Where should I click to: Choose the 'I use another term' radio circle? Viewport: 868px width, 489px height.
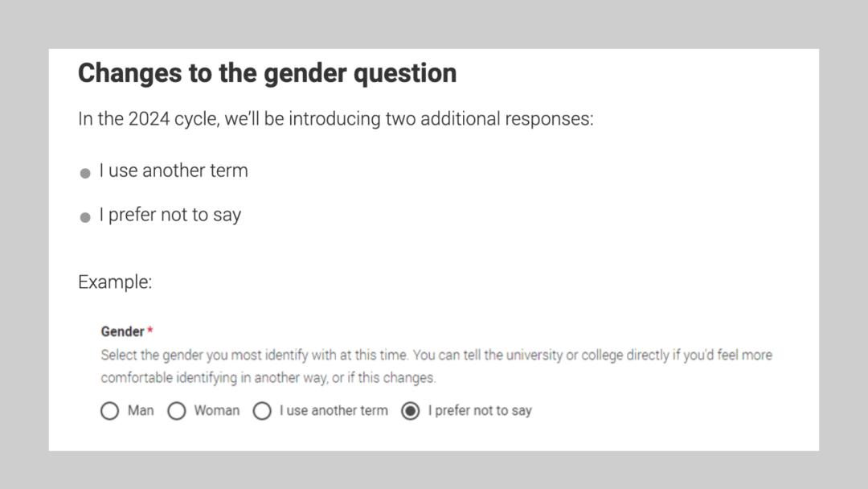pyautogui.click(x=262, y=411)
